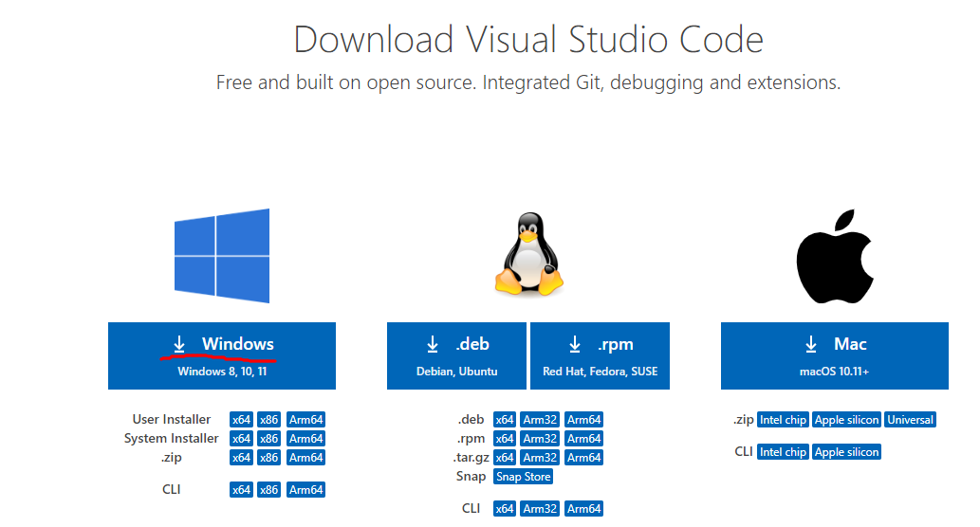The image size is (980, 527).
Task: Download Mac .zip for Apple silicon
Action: click(847, 420)
